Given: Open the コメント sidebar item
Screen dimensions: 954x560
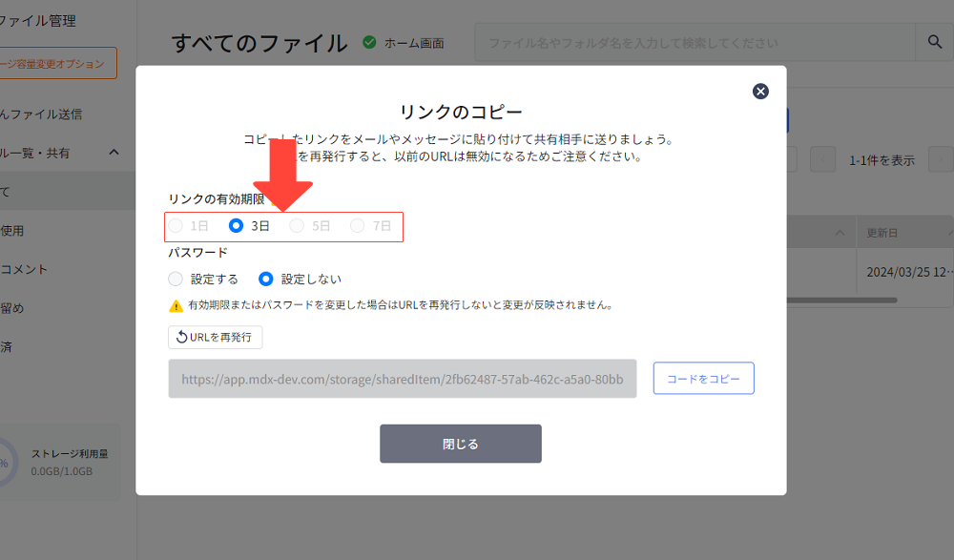Looking at the screenshot, I should pyautogui.click(x=25, y=269).
